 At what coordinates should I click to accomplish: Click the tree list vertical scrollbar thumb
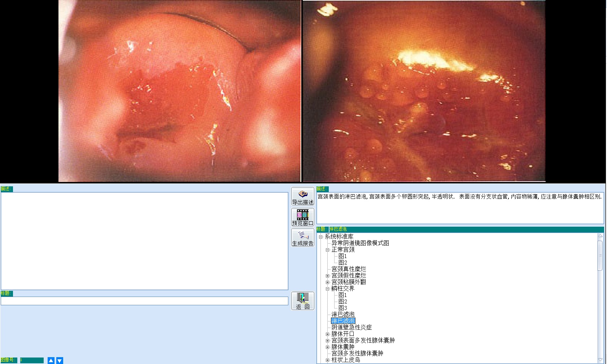tap(600, 255)
